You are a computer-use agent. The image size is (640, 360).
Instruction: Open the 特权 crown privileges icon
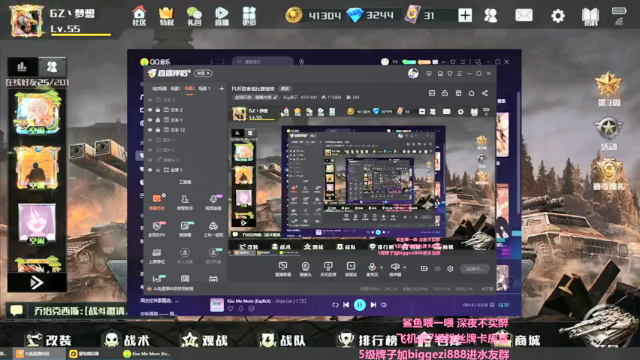pos(167,16)
